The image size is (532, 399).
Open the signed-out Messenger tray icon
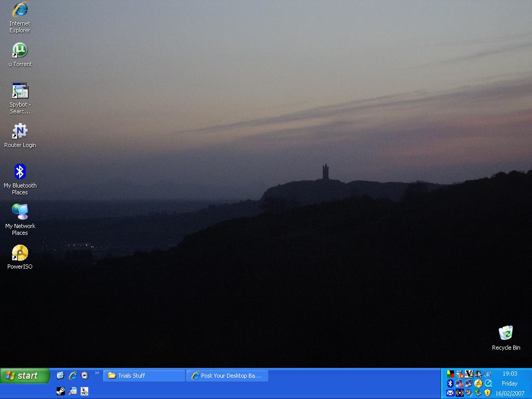click(x=460, y=374)
